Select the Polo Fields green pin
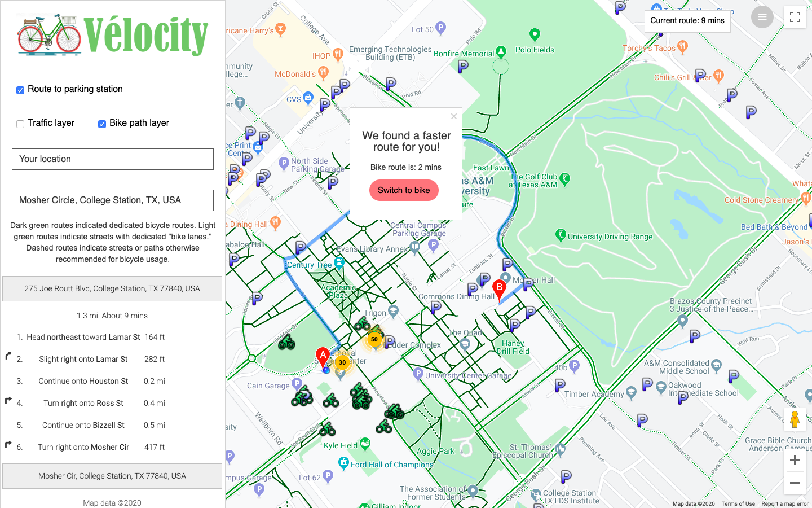 tap(535, 35)
